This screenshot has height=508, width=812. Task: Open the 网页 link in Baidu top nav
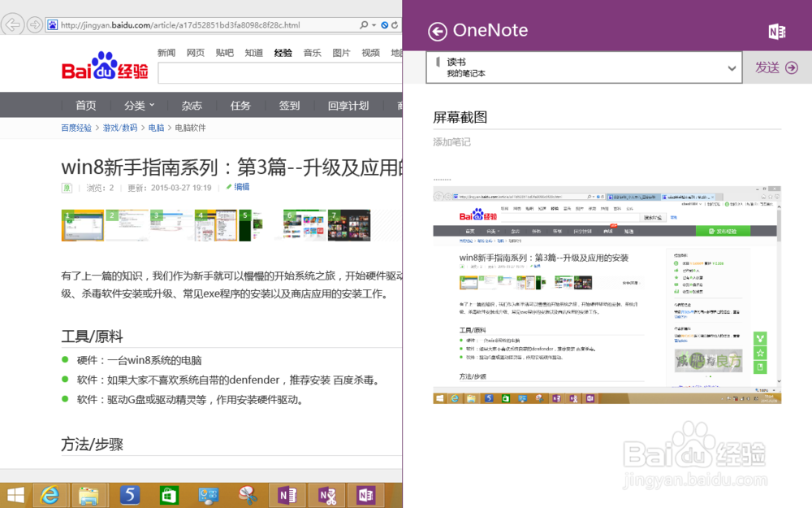195,52
